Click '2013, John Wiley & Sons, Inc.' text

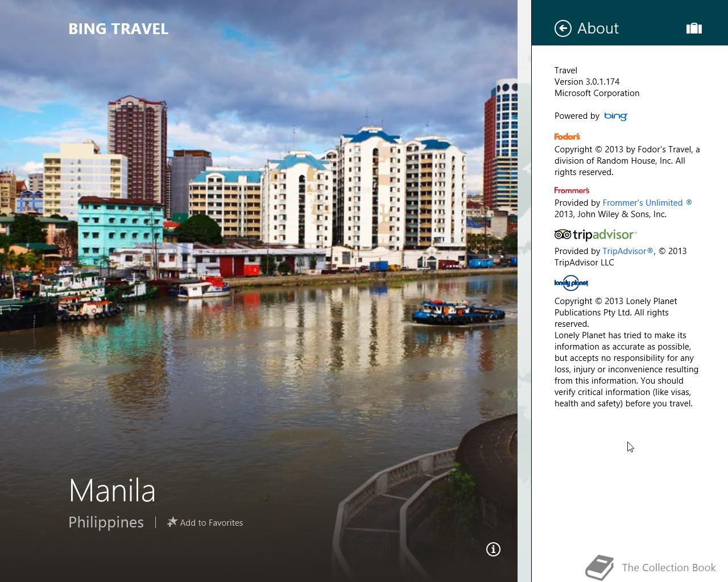610,214
